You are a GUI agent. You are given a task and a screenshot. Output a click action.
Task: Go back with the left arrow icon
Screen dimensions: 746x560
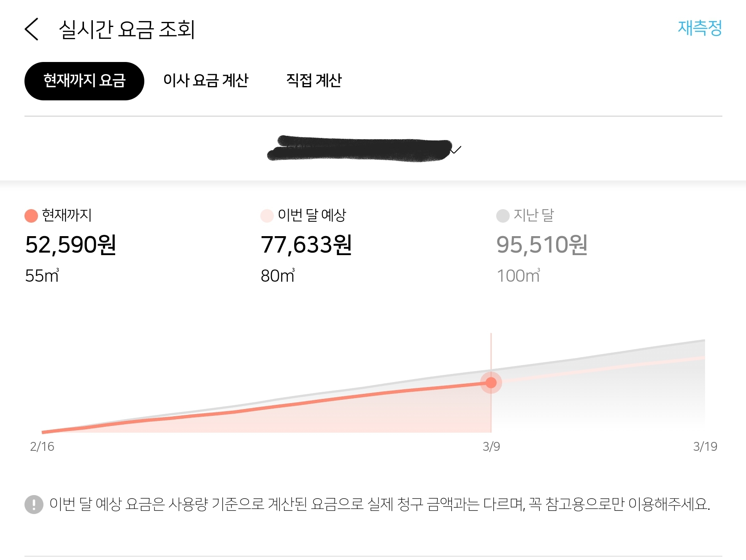pos(32,29)
